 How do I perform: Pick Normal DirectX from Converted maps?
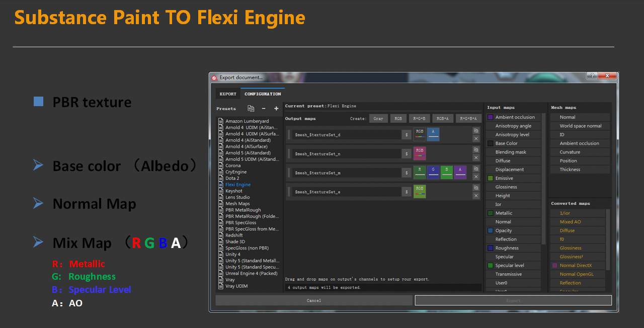pyautogui.click(x=576, y=266)
